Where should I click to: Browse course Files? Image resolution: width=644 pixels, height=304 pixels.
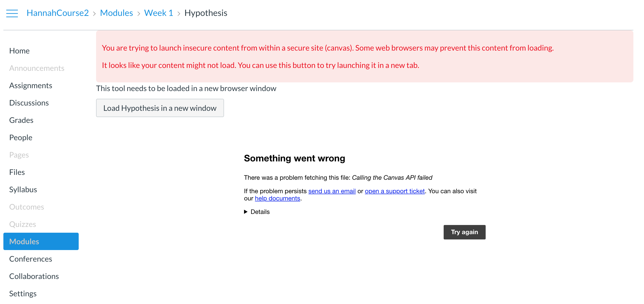point(17,172)
